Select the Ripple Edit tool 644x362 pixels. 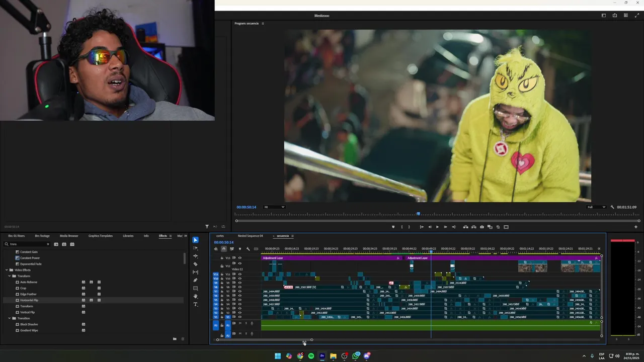(195, 256)
